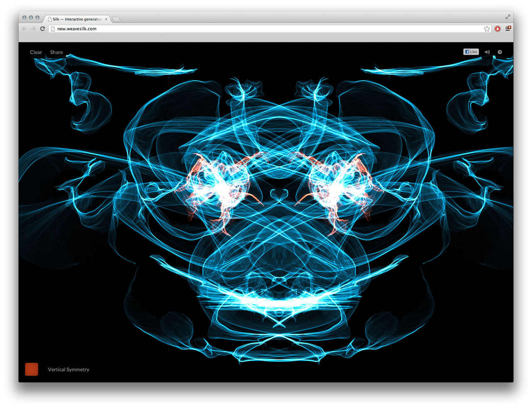Open the Share option
532x408 pixels.
point(57,52)
